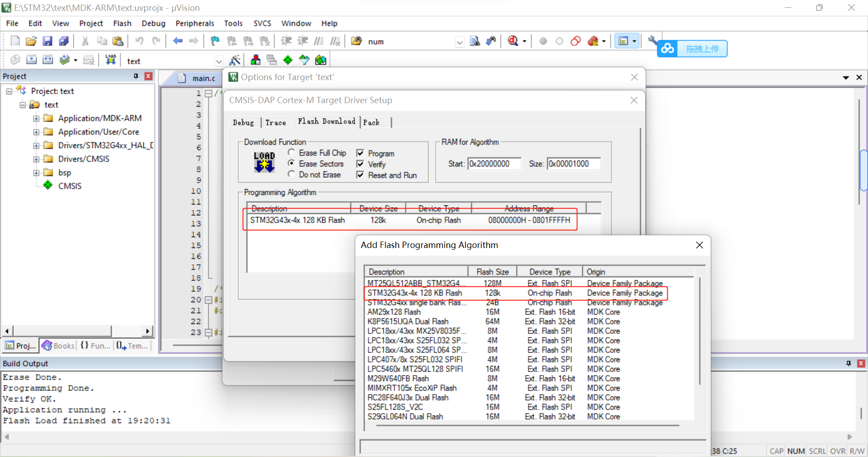The width and height of the screenshot is (868, 457).
Task: Switch to the Books panel tab
Action: point(58,346)
